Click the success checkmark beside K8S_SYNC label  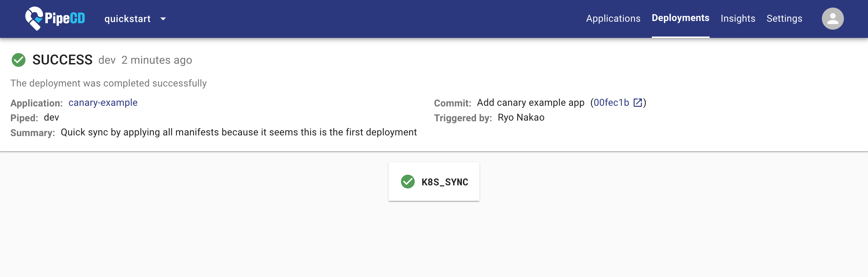pyautogui.click(x=407, y=182)
